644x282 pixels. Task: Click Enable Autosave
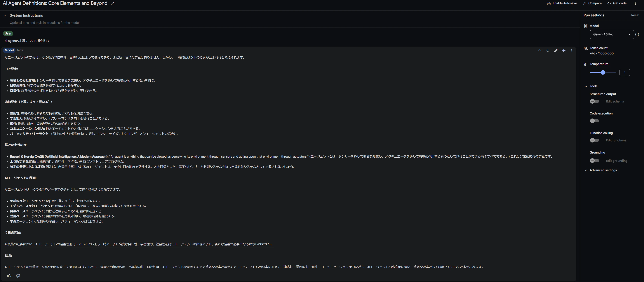(562, 3)
